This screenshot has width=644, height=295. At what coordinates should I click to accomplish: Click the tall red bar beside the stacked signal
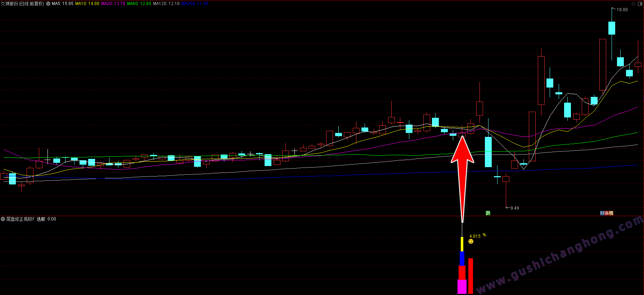click(x=470, y=276)
